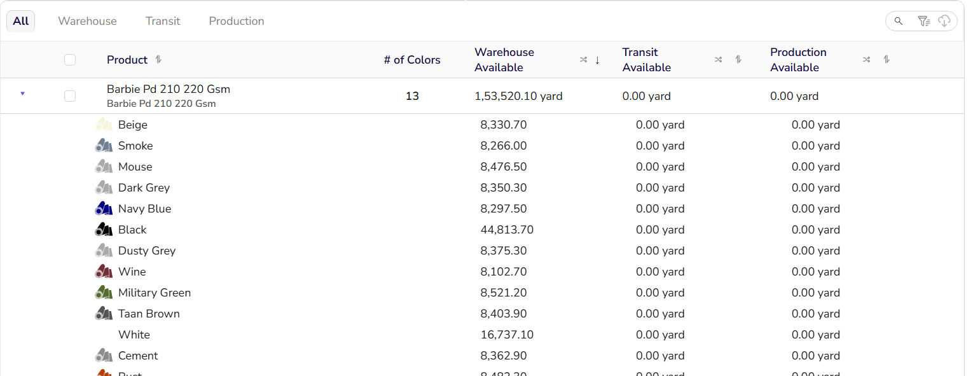Click shuffle icon in Warehouse Available header
The image size is (980, 376).
(583, 60)
